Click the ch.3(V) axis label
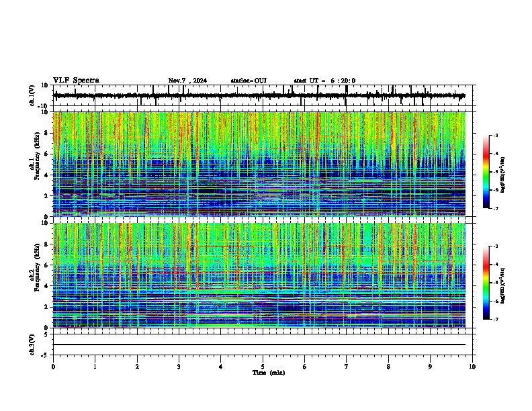Image resolution: width=532 pixels, height=411 pixels. (32, 345)
